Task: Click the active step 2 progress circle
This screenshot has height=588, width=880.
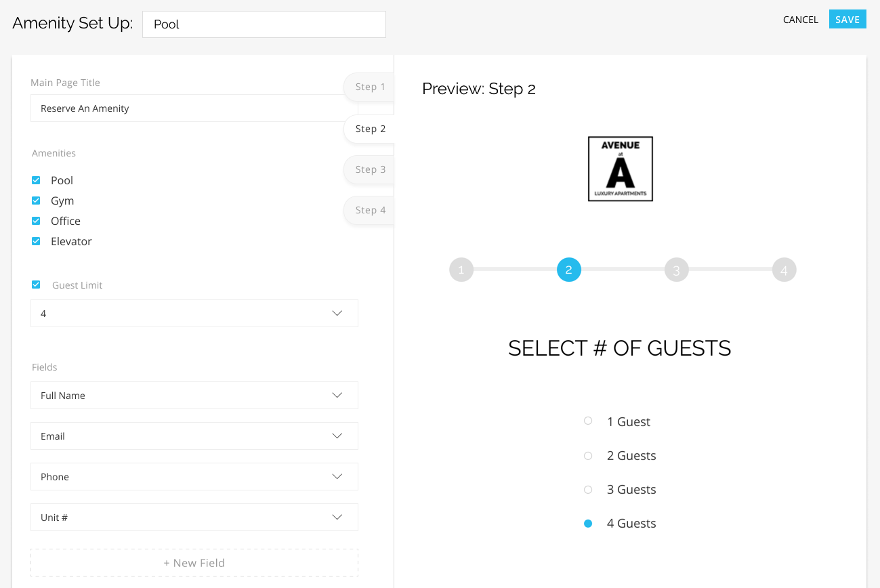Action: coord(568,270)
